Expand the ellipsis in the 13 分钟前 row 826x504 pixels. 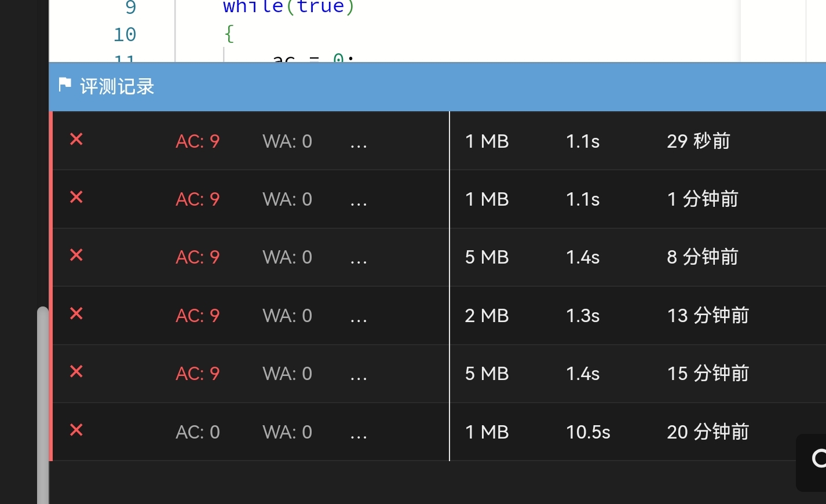click(x=359, y=317)
